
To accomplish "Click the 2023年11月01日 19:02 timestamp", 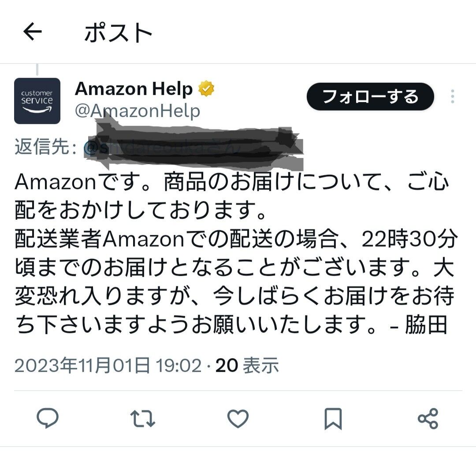I will pyautogui.click(x=108, y=365).
